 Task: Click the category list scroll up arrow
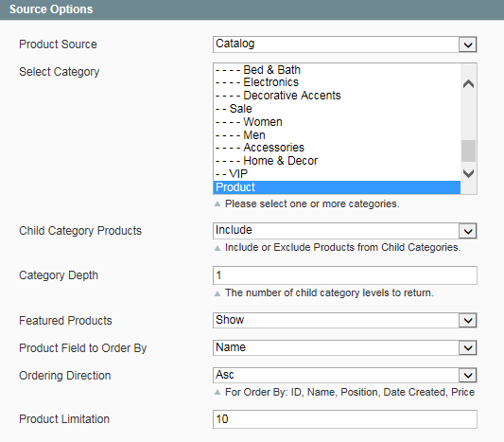(468, 84)
